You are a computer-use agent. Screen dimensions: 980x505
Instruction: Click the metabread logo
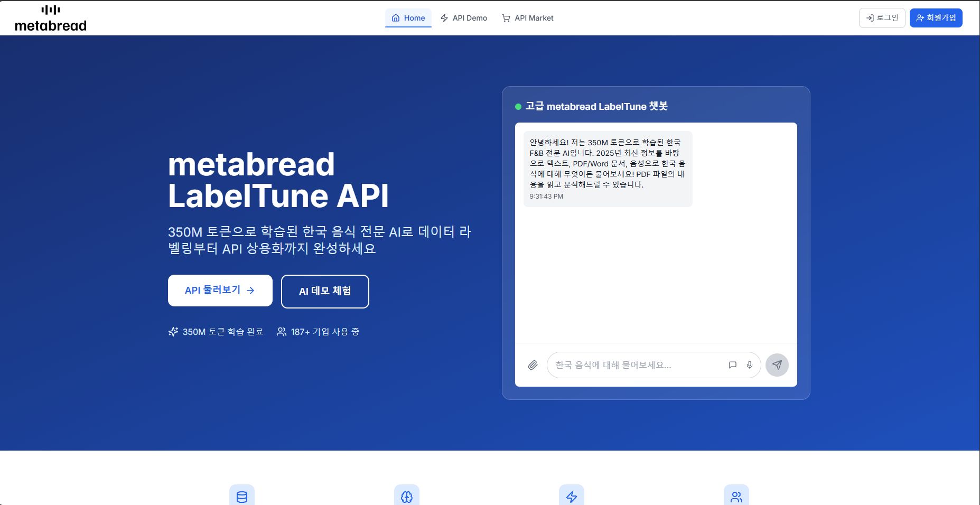click(51, 18)
